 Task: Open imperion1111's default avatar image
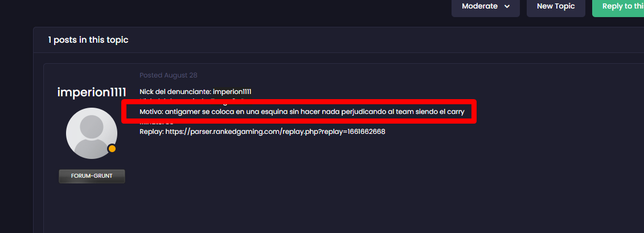pos(92,133)
